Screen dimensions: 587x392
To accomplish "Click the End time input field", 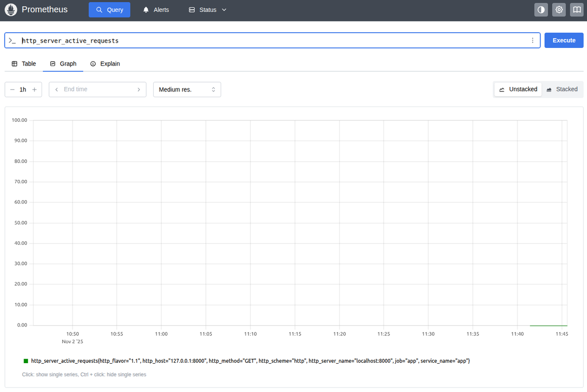I will tap(97, 89).
